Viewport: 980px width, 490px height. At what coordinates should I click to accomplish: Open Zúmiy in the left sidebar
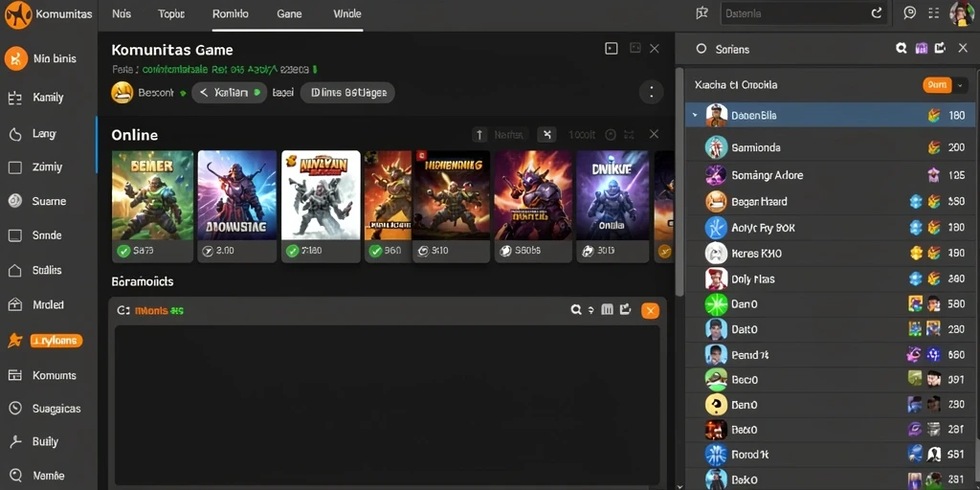click(47, 167)
